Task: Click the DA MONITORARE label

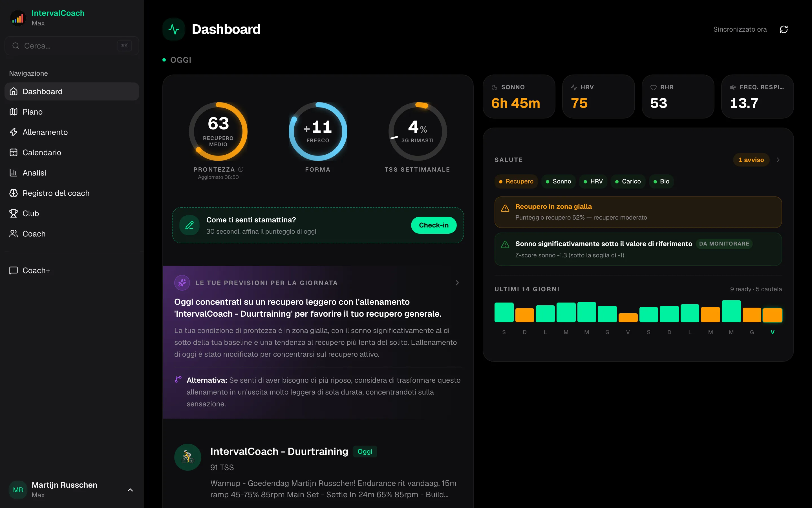Action: (724, 244)
